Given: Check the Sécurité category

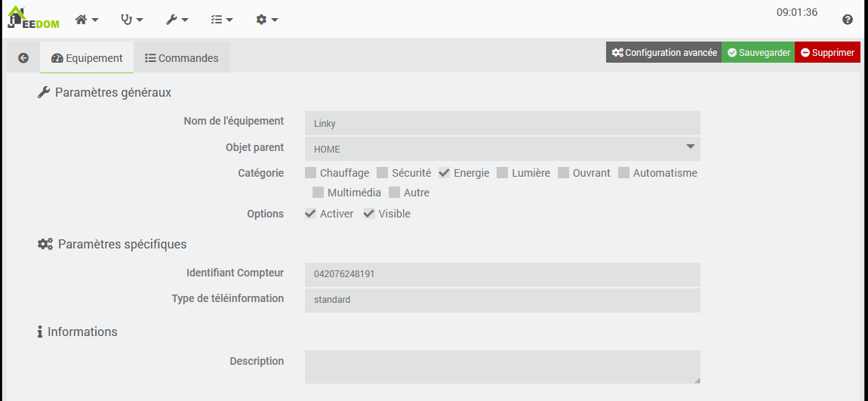Looking at the screenshot, I should tap(383, 173).
